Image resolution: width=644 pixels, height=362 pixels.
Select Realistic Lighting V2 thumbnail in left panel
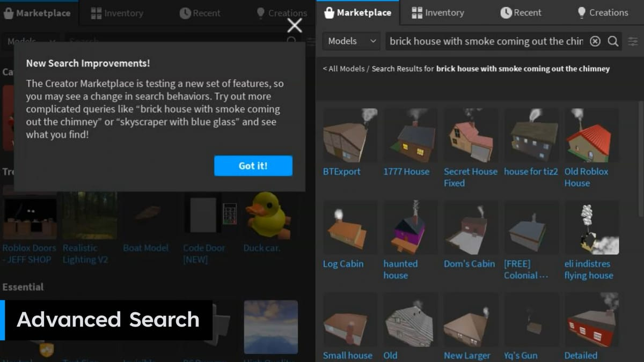pyautogui.click(x=90, y=216)
